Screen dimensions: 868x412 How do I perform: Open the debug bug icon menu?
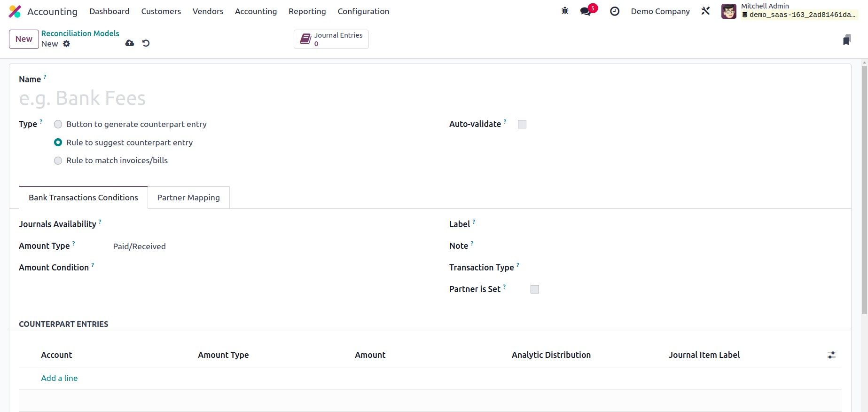(565, 11)
